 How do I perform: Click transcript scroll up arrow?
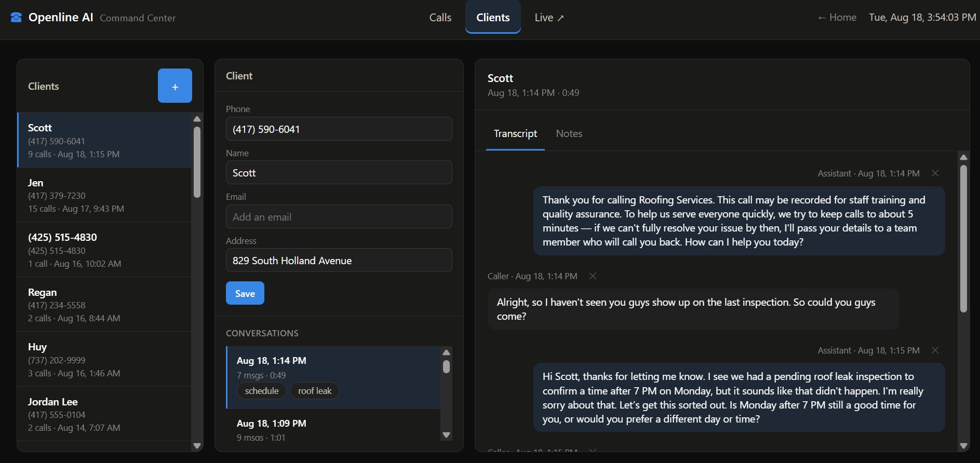(x=963, y=157)
